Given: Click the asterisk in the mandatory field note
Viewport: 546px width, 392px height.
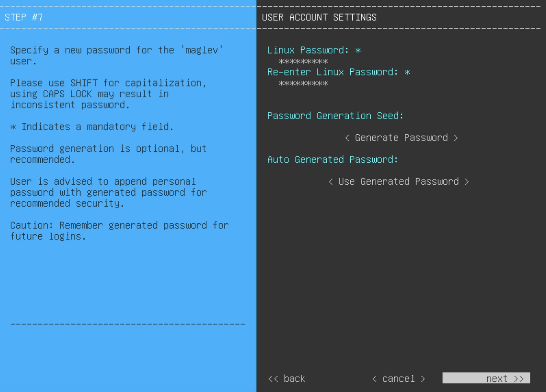Looking at the screenshot, I should click(x=13, y=127).
